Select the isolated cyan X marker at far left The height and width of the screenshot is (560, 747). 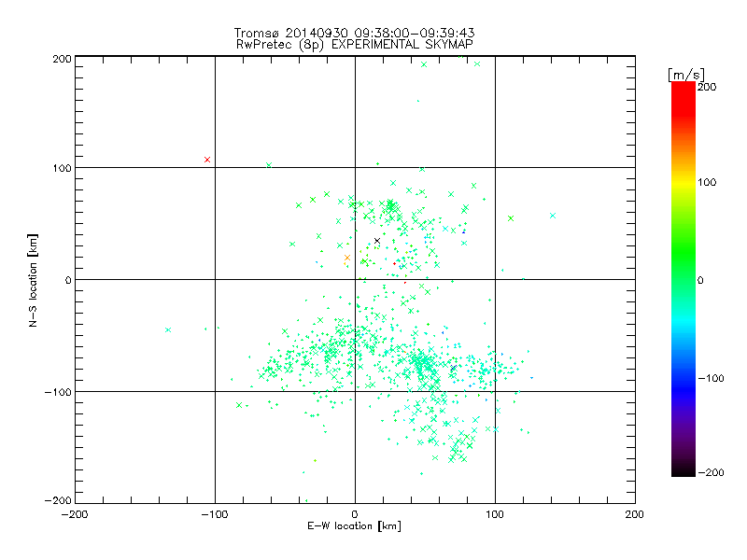pos(168,329)
